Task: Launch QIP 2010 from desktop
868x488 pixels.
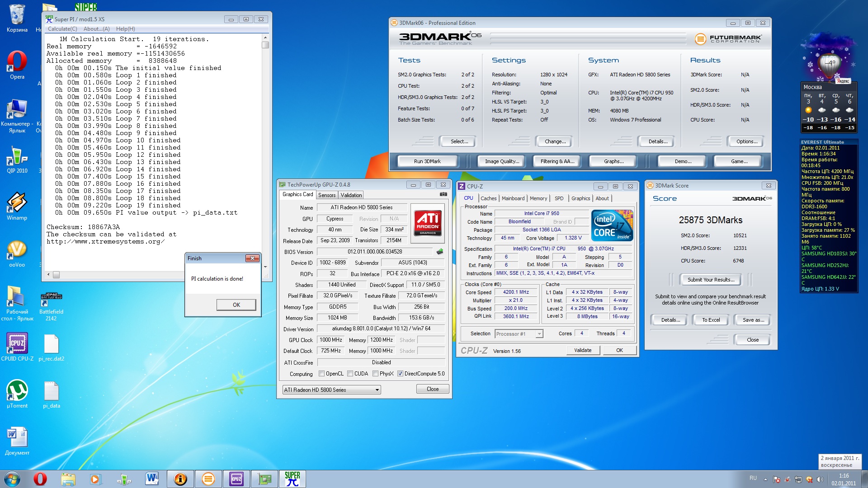Action: click(x=17, y=160)
